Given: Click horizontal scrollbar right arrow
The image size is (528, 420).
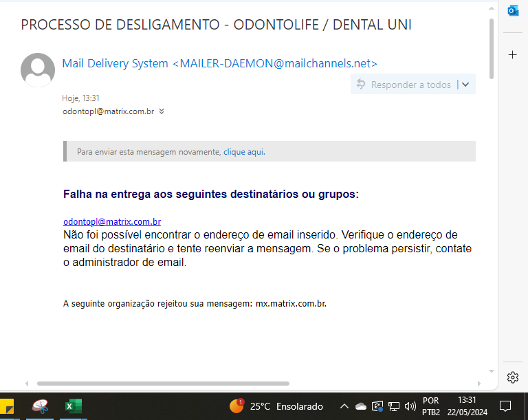Looking at the screenshot, I should click(x=478, y=384).
